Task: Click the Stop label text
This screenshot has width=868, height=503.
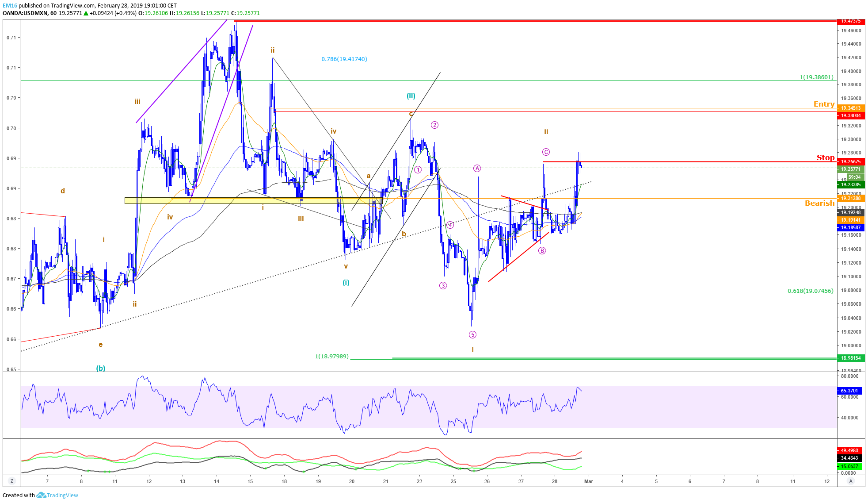Action: coord(826,157)
